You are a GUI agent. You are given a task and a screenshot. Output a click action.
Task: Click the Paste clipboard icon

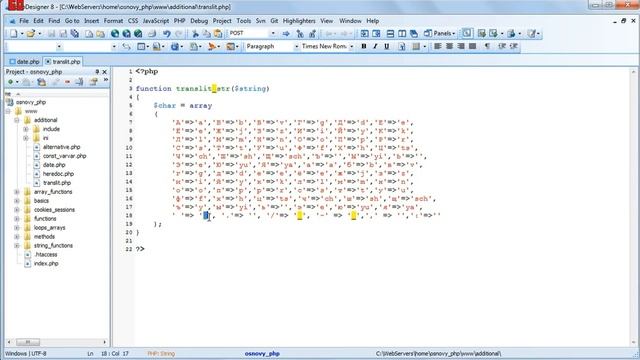coord(218,33)
